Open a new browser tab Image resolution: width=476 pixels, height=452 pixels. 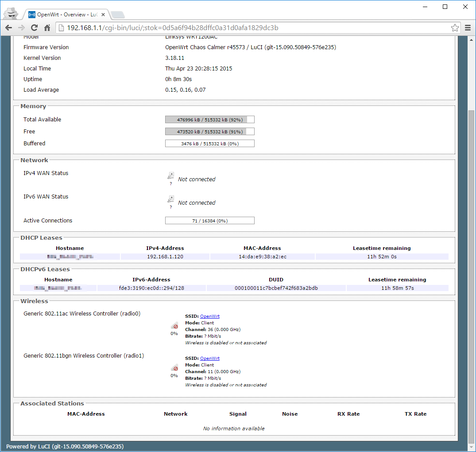pos(117,15)
